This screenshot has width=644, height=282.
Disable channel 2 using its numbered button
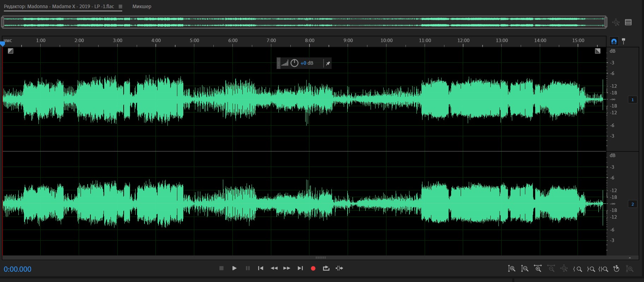pyautogui.click(x=632, y=204)
